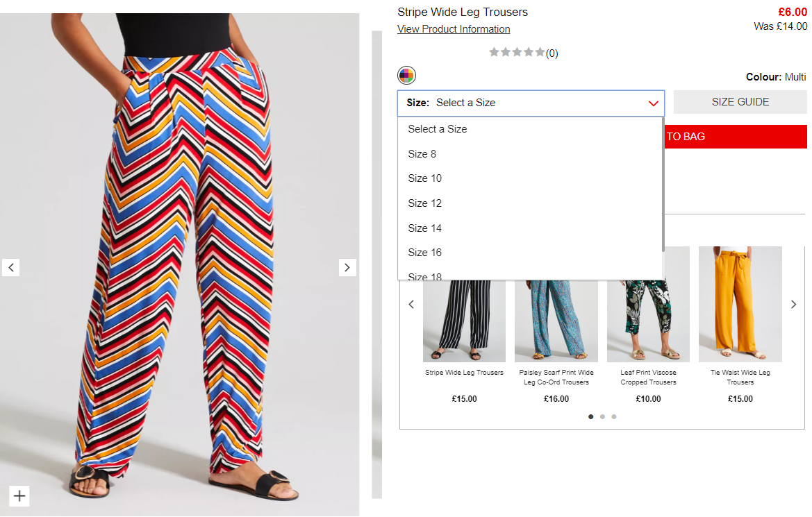Select the Multi colour swatch

pos(406,76)
